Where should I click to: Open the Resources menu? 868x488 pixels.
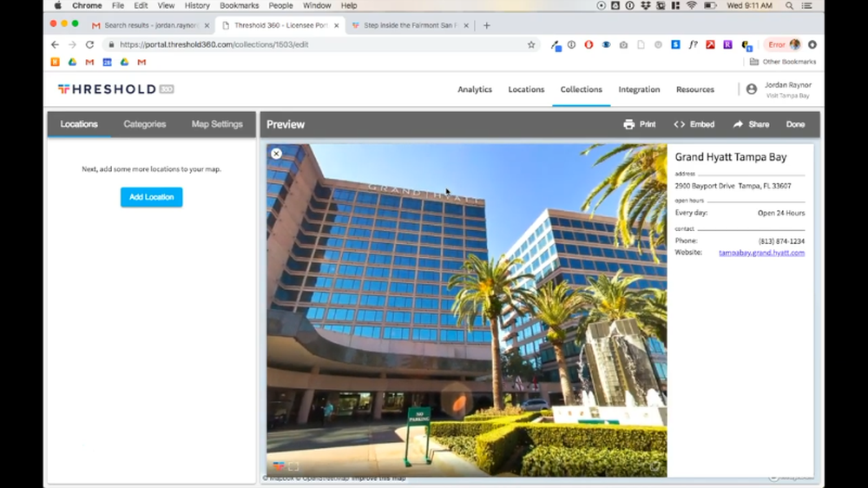(x=694, y=89)
